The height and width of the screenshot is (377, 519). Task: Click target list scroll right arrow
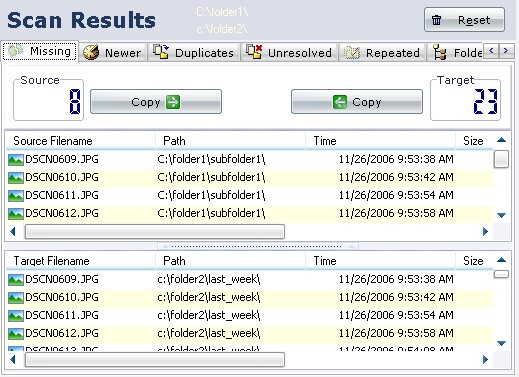pyautogui.click(x=485, y=360)
